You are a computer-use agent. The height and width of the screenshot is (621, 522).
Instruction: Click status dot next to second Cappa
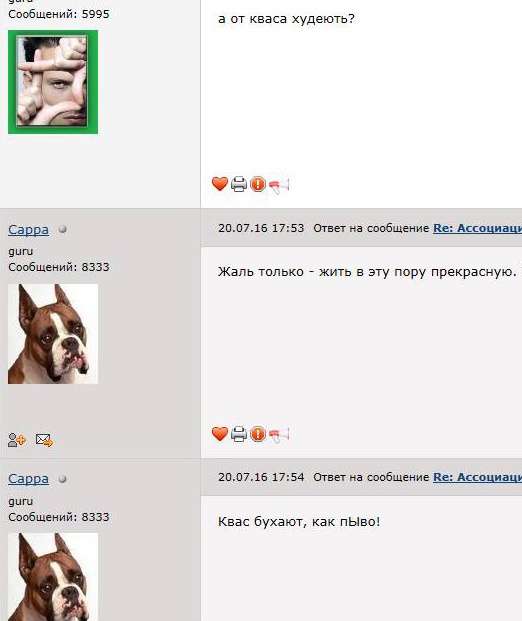[x=63, y=479]
